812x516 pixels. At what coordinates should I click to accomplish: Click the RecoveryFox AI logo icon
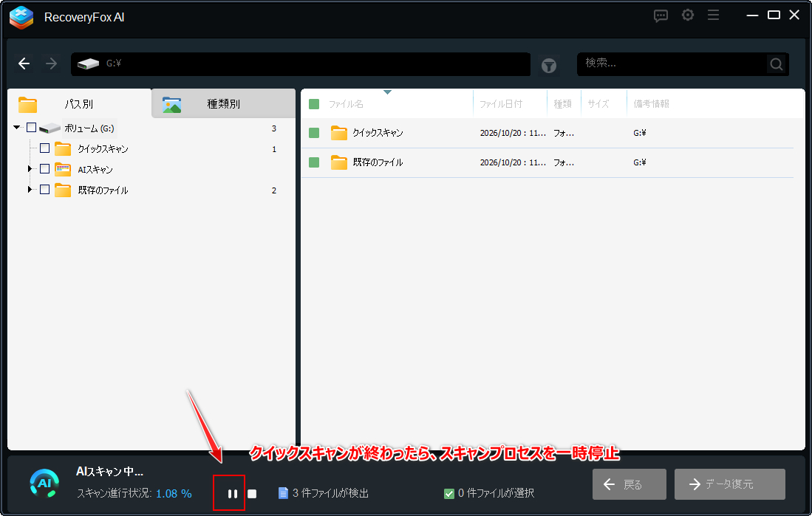tap(21, 18)
